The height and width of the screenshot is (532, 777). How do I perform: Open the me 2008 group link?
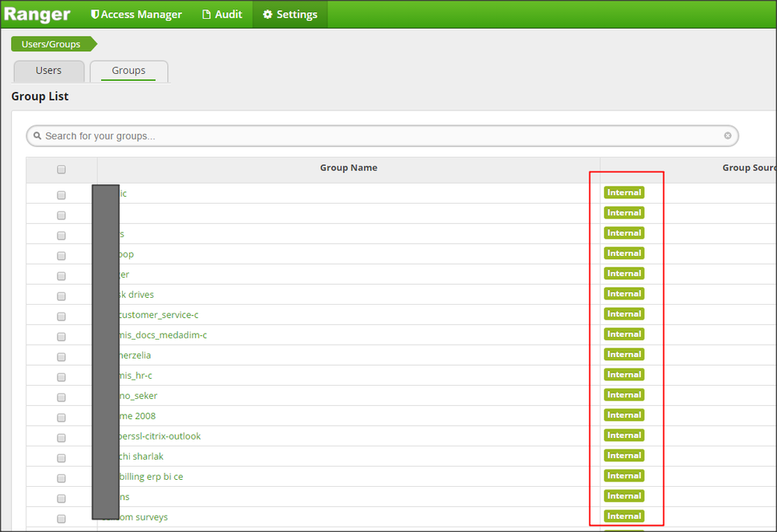point(137,417)
